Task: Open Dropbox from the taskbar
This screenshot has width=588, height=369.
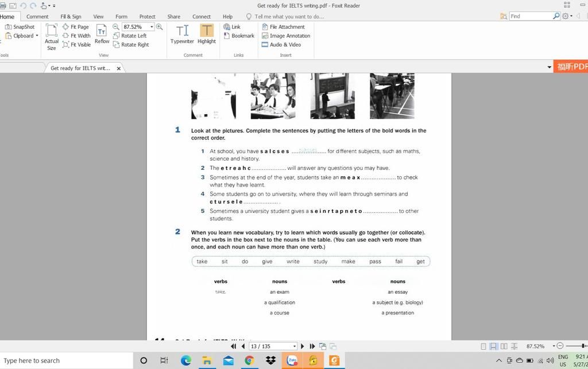Action: click(270, 360)
